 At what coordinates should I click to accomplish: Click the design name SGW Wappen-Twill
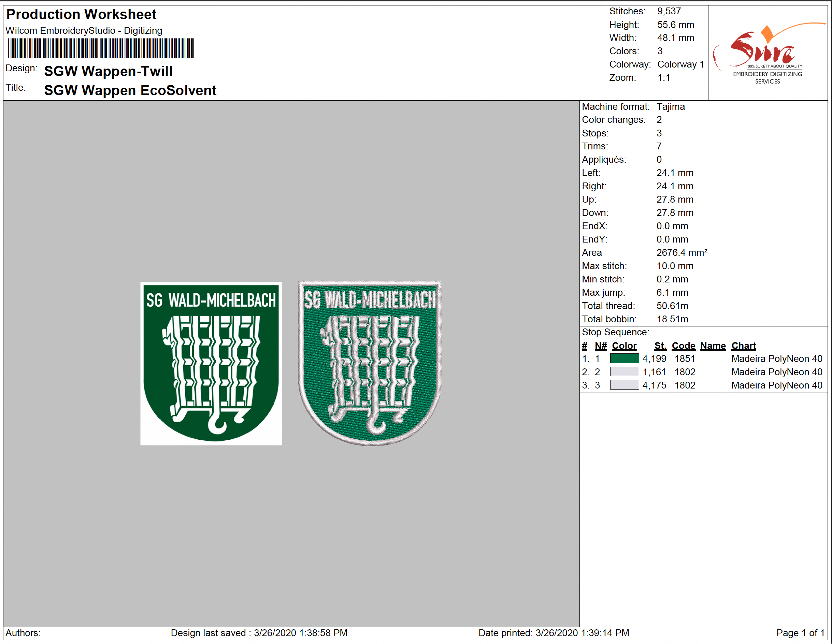(x=108, y=71)
